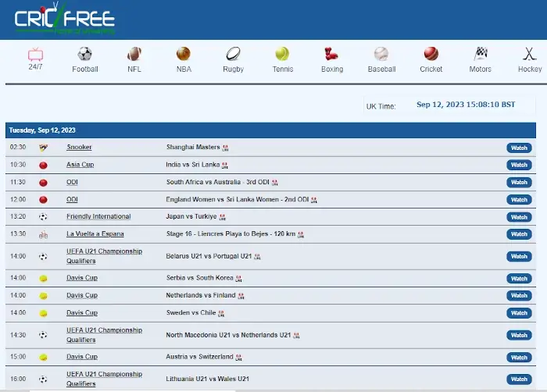Watch South Africa vs Australia 3rd ODI
This screenshot has width=547, height=392.
(519, 183)
